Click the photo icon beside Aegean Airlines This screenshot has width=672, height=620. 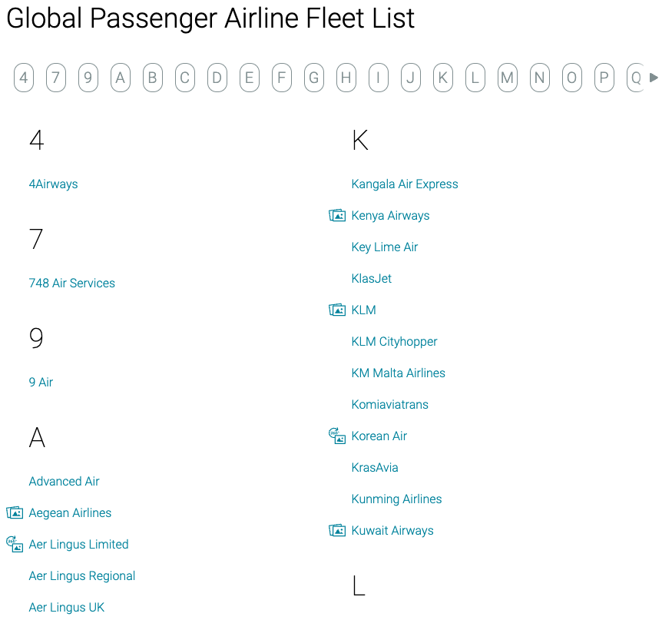click(15, 513)
